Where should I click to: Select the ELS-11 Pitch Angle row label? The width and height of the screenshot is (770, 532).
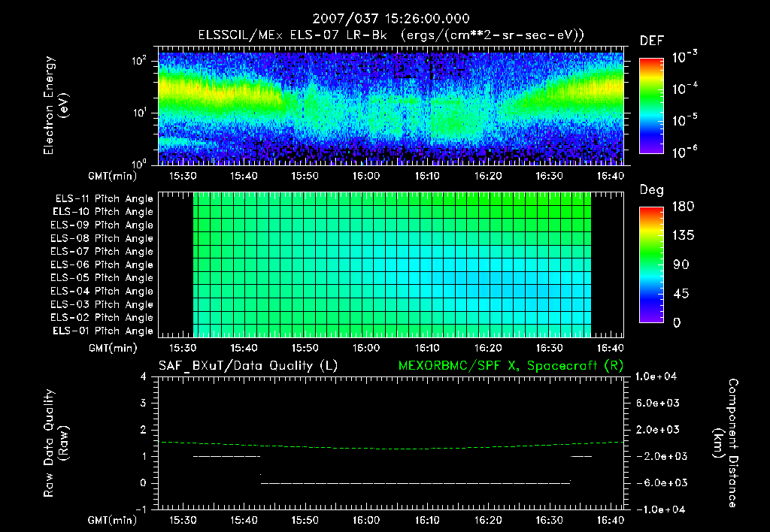104,199
